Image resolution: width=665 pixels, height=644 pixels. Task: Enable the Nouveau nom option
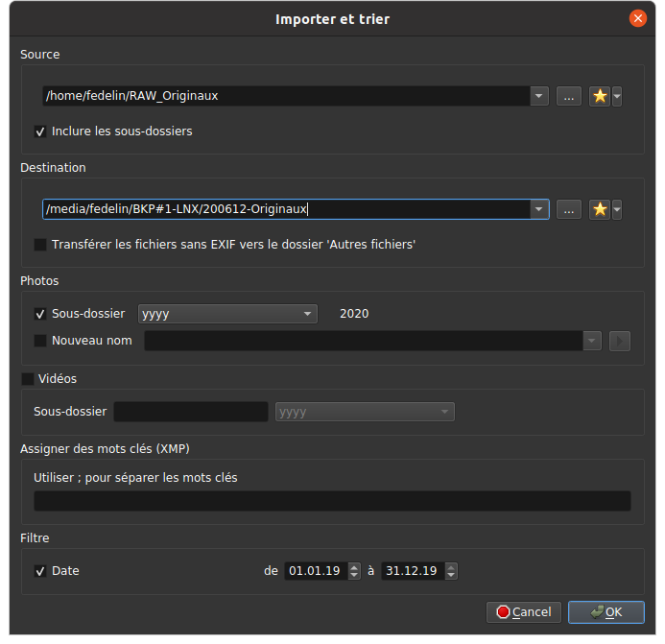[40, 341]
